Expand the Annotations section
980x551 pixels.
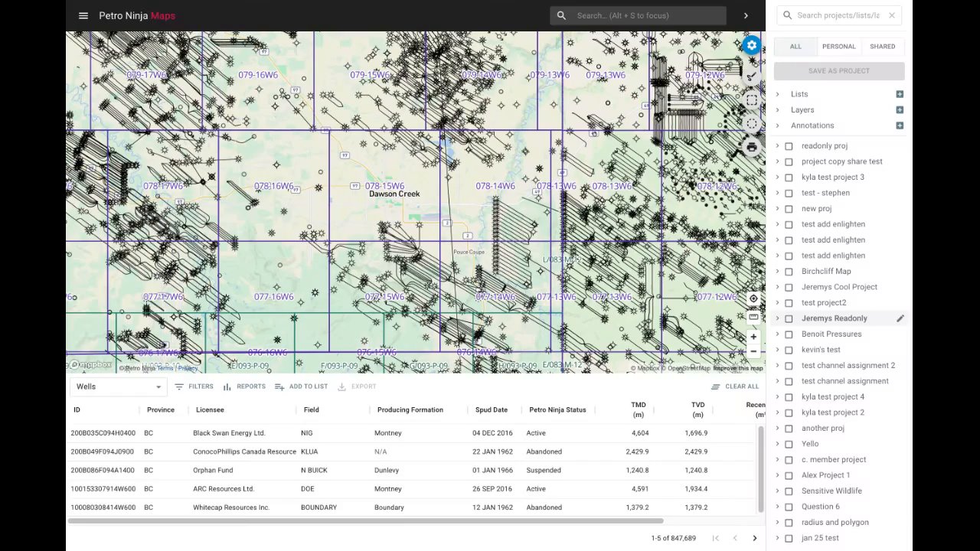[x=778, y=126]
